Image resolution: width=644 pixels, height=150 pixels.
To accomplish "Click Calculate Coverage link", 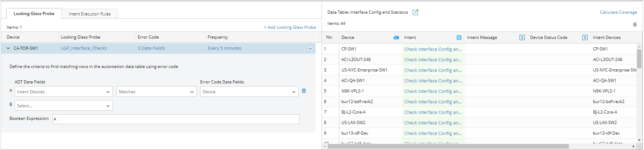I will pos(618,12).
